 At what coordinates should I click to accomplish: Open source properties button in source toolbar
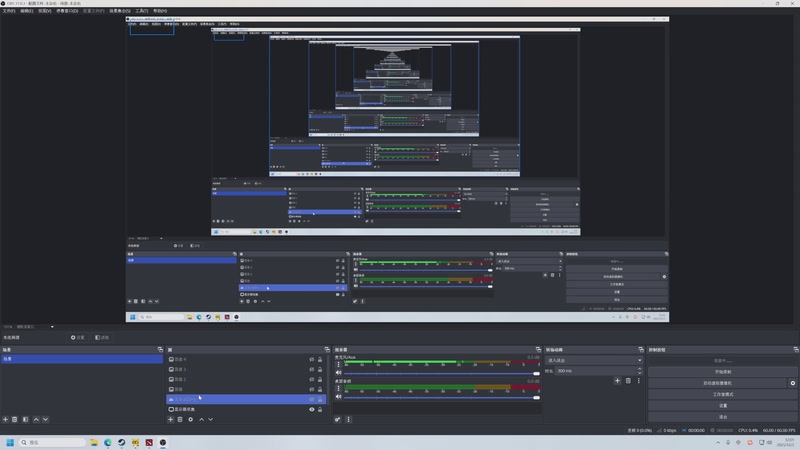click(78, 337)
